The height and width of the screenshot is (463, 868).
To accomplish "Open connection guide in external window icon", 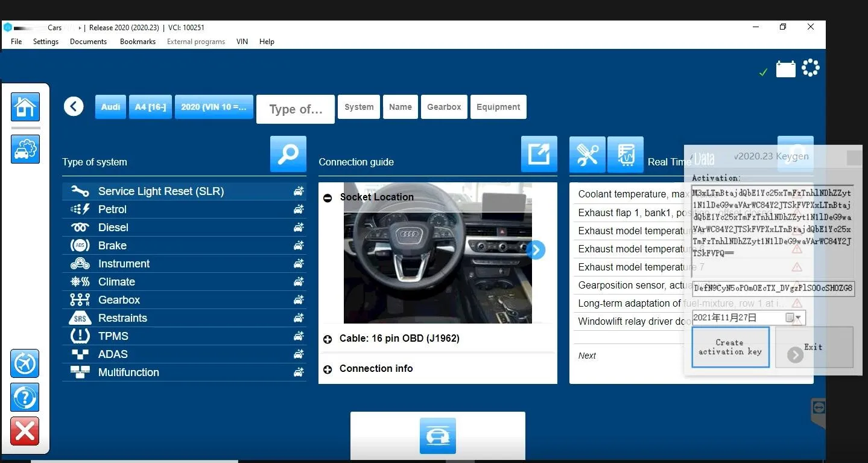I will coord(539,154).
